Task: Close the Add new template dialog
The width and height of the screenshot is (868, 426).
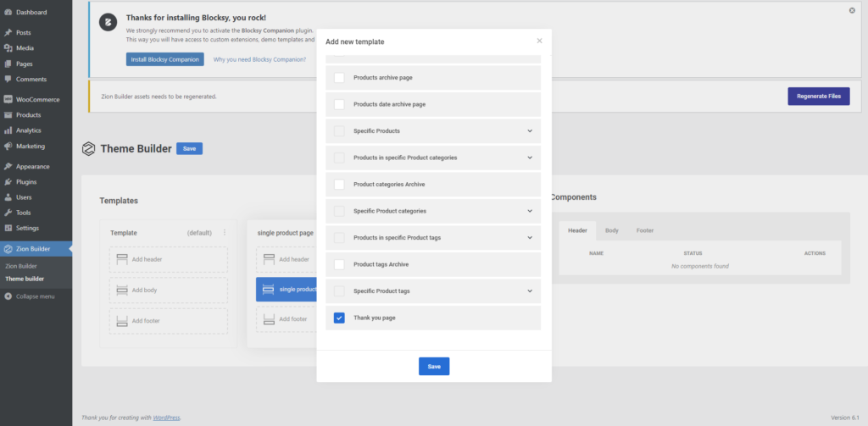Action: 540,41
